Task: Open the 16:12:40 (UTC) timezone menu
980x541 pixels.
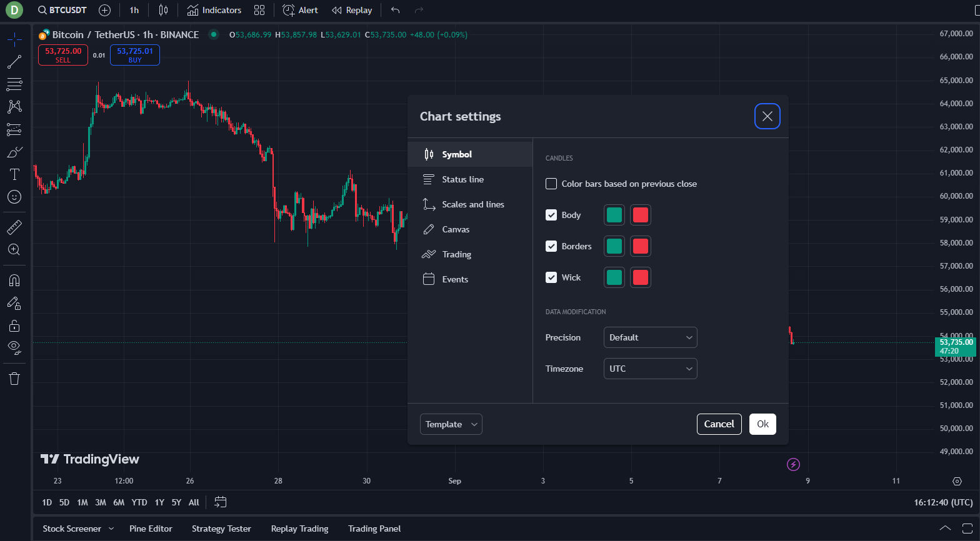Action: click(x=943, y=502)
